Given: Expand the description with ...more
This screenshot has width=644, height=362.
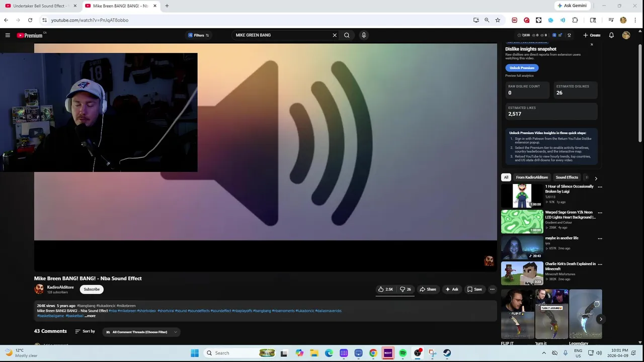Looking at the screenshot, I should point(90,316).
